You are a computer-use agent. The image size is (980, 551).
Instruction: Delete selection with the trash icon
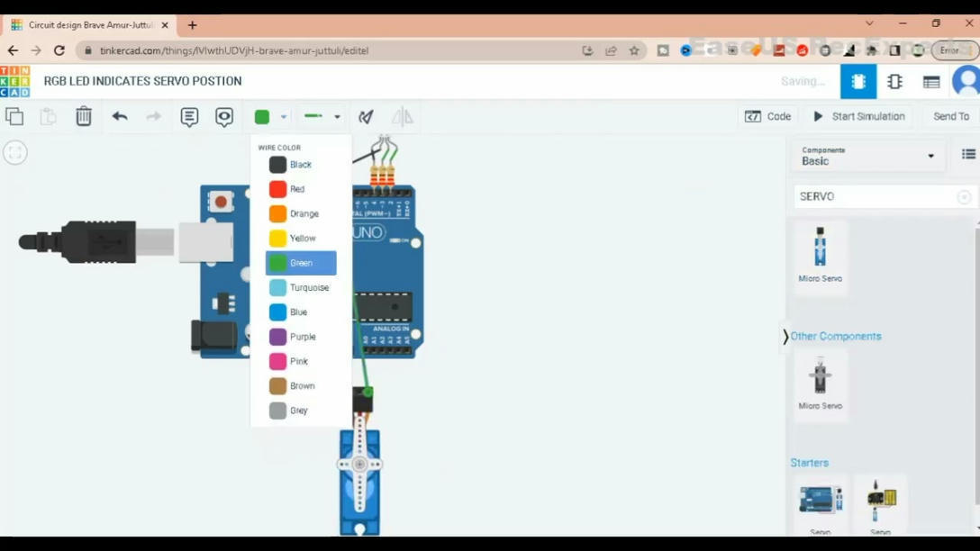pyautogui.click(x=84, y=116)
